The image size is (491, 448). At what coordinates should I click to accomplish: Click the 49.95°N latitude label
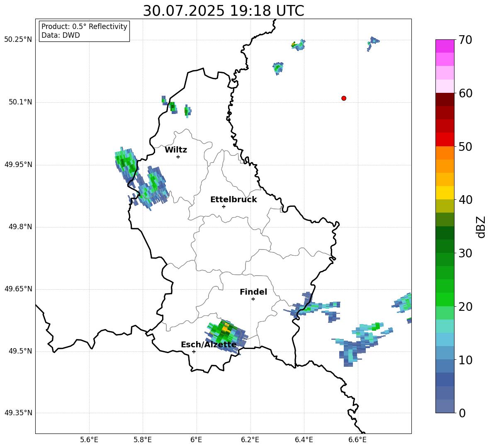tap(18, 164)
